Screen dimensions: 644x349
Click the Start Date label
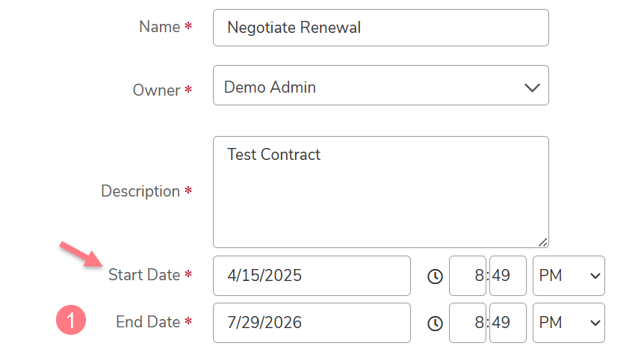tap(144, 274)
